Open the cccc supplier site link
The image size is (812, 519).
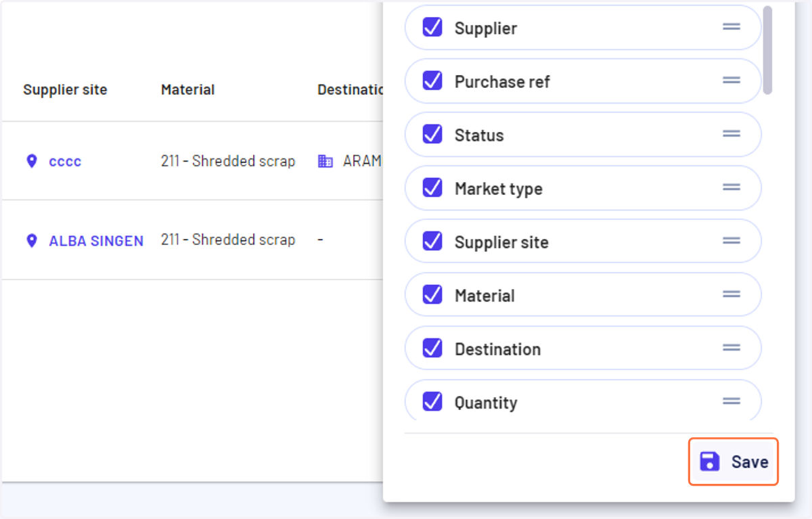click(x=65, y=162)
